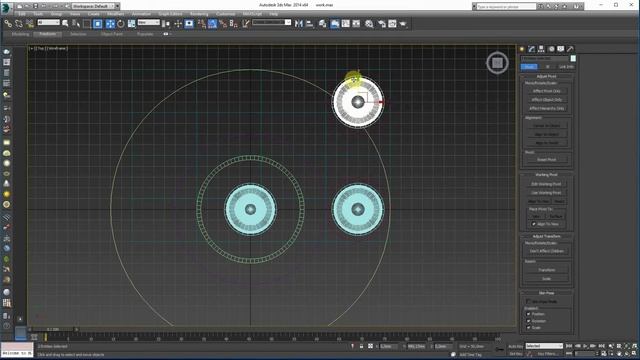640x360 pixels.
Task: Click the Don't Affect Children button
Action: click(547, 251)
